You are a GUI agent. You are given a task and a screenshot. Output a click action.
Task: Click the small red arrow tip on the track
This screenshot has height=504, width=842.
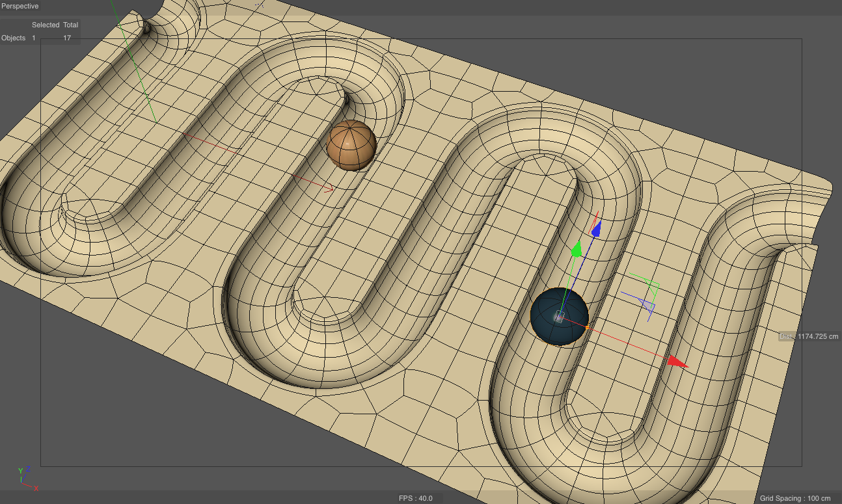(330, 189)
